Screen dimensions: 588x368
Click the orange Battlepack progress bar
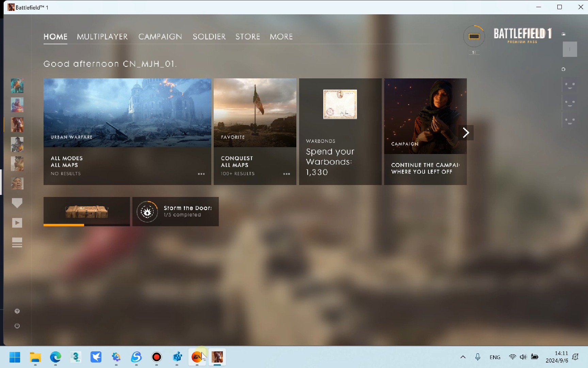point(64,225)
